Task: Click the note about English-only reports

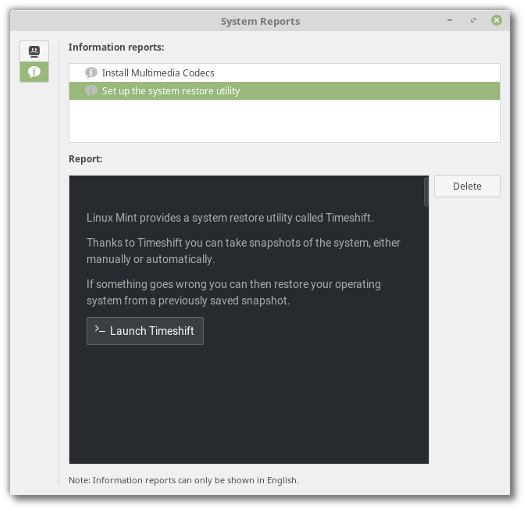Action: (x=183, y=480)
